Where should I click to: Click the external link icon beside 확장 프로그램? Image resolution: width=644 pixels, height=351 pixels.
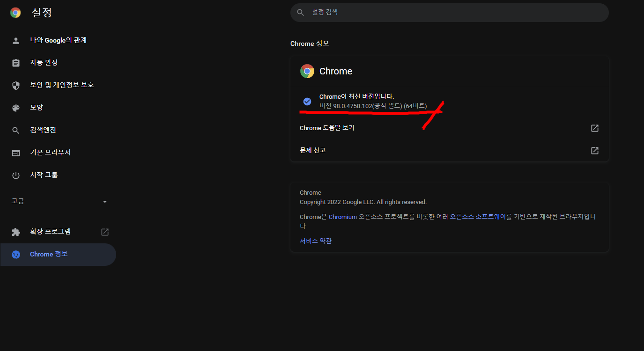pyautogui.click(x=105, y=232)
